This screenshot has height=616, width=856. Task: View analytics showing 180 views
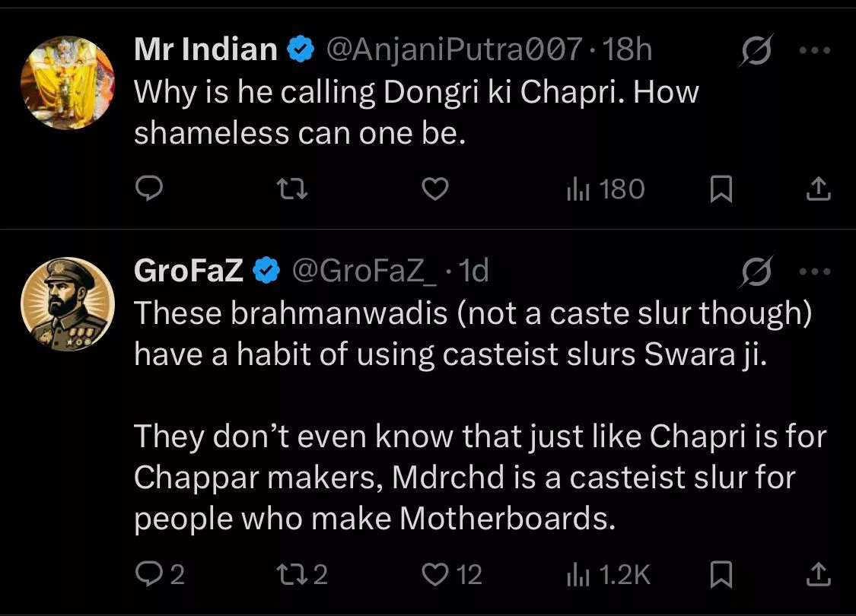tap(605, 189)
